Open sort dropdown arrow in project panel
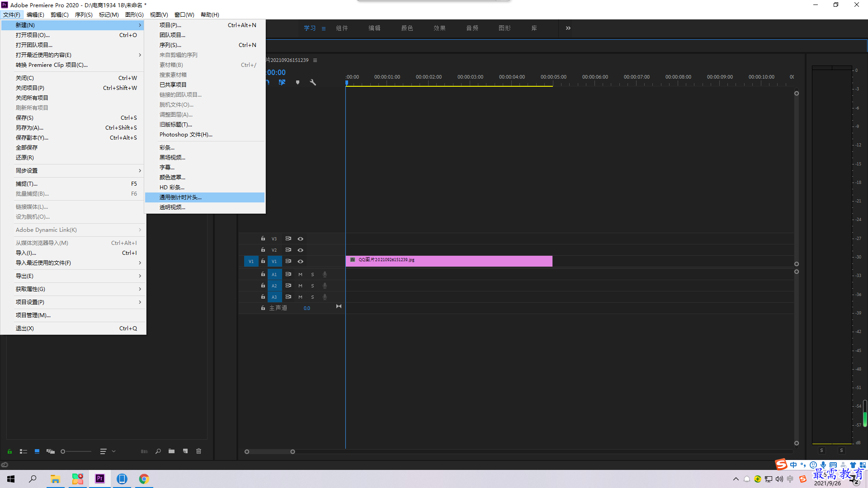Image resolution: width=868 pixels, height=488 pixels. click(x=114, y=451)
